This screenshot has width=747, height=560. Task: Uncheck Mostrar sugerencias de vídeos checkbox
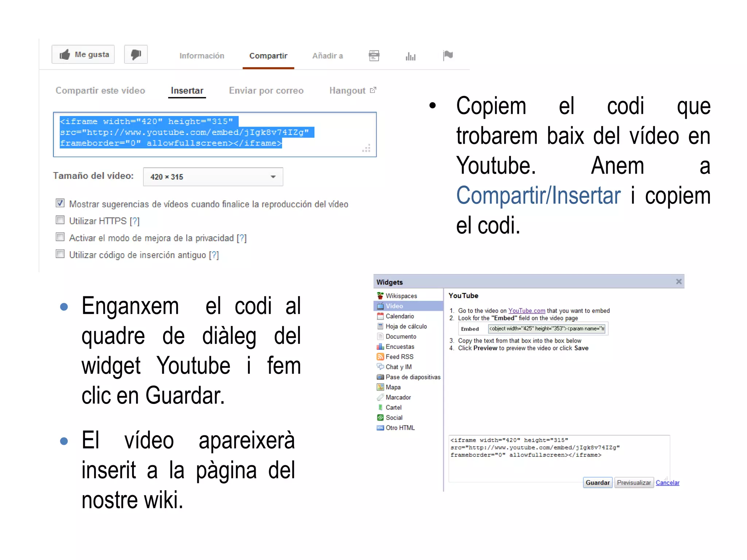(60, 203)
